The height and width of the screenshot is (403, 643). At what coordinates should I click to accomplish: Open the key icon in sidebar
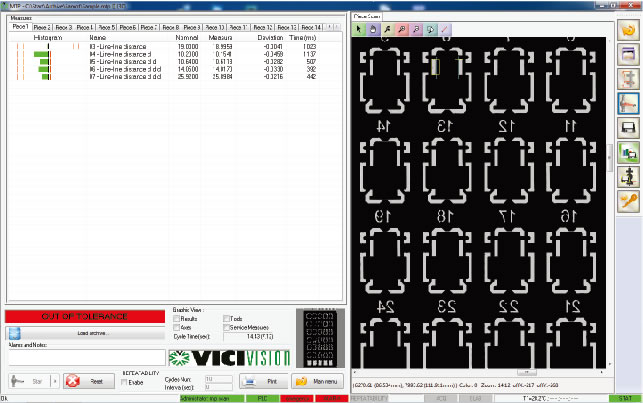click(629, 200)
